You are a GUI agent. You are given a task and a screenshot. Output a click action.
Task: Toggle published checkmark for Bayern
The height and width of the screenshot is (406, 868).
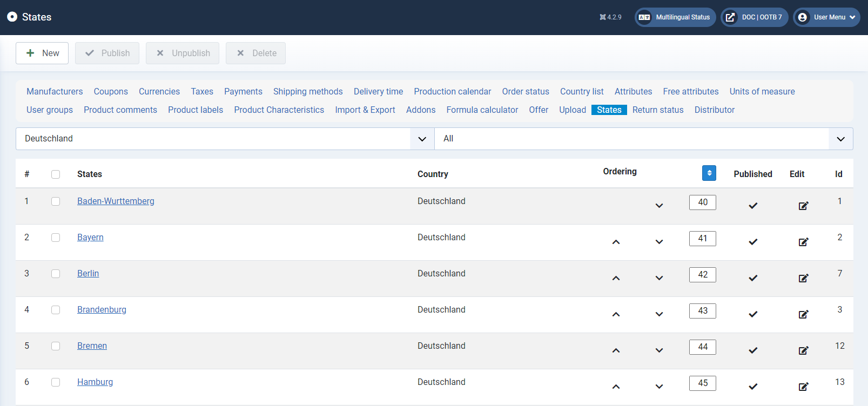pos(753,242)
